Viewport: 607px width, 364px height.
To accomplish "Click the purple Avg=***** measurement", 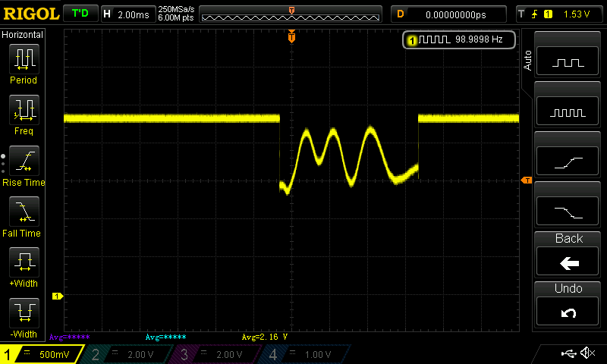I will [70, 337].
